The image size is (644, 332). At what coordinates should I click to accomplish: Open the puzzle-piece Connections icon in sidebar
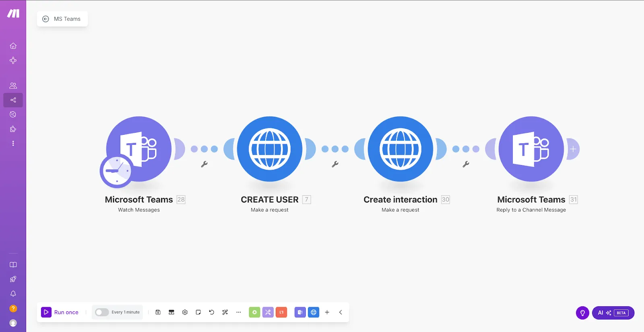[13, 129]
